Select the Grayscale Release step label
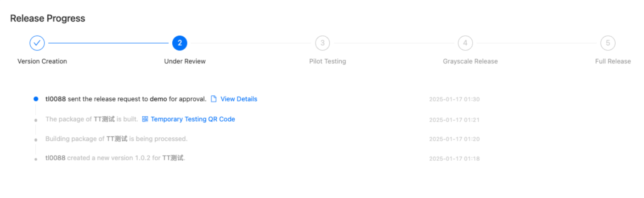Viewport: 644px width, 198px height. click(x=470, y=62)
